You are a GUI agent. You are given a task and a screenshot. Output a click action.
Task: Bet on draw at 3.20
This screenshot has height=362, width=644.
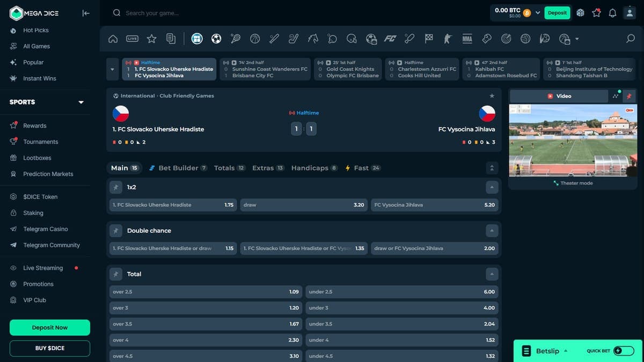click(304, 205)
